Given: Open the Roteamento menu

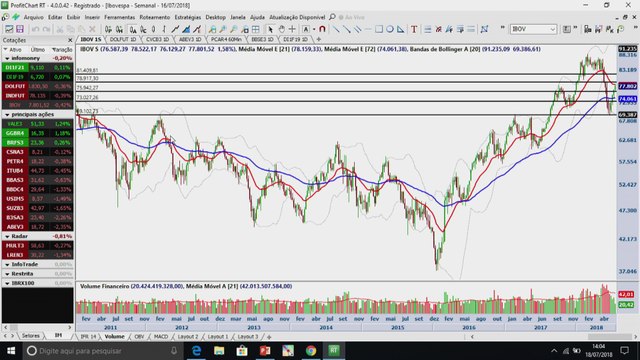Looking at the screenshot, I should coord(154,17).
